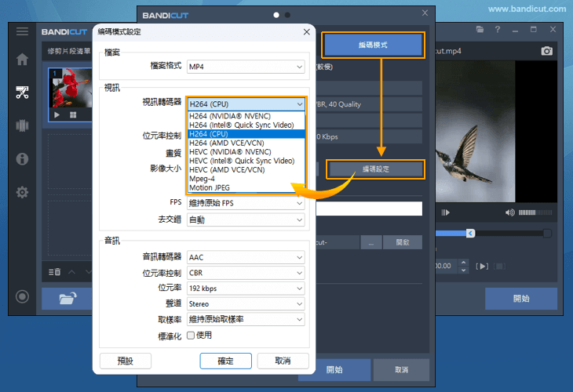Adjust the volume level bar
This screenshot has height=392, width=573.
535,212
